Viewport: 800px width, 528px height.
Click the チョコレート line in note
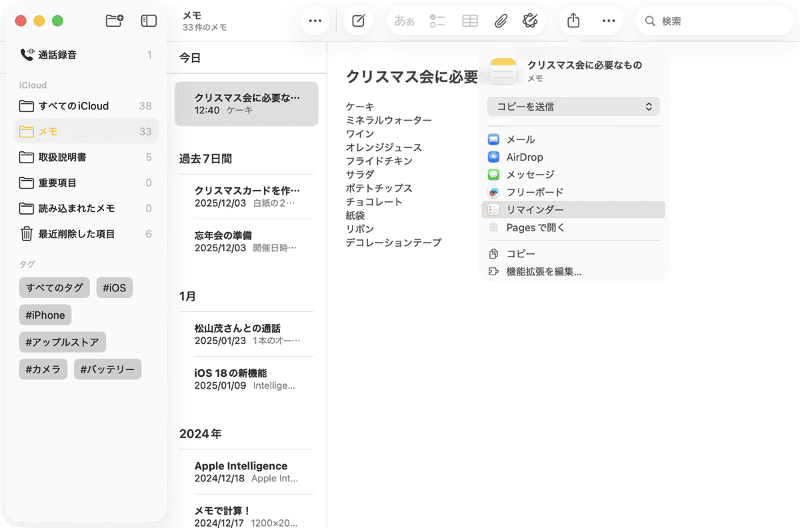(374, 202)
